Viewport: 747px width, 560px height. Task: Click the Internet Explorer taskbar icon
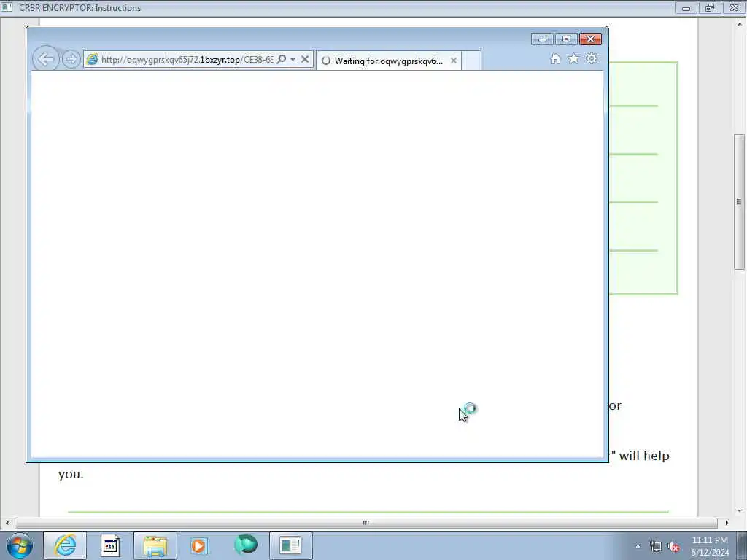point(65,545)
